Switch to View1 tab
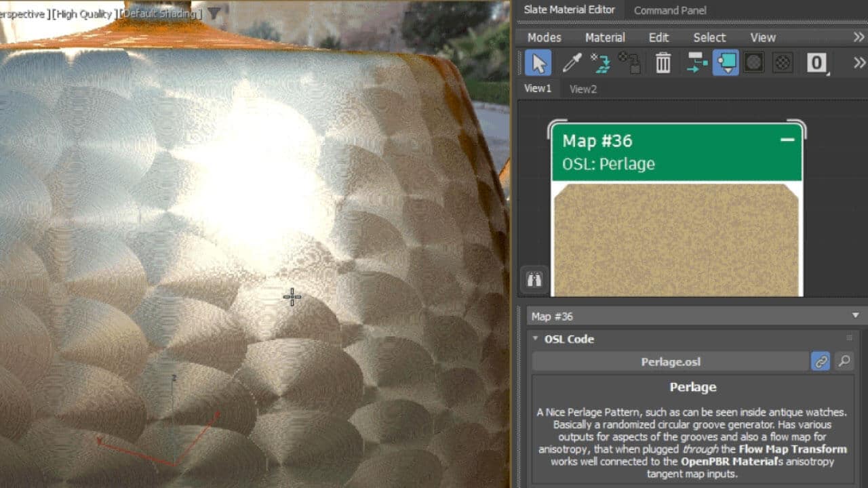Viewport: 868px width, 488px height. [x=538, y=88]
